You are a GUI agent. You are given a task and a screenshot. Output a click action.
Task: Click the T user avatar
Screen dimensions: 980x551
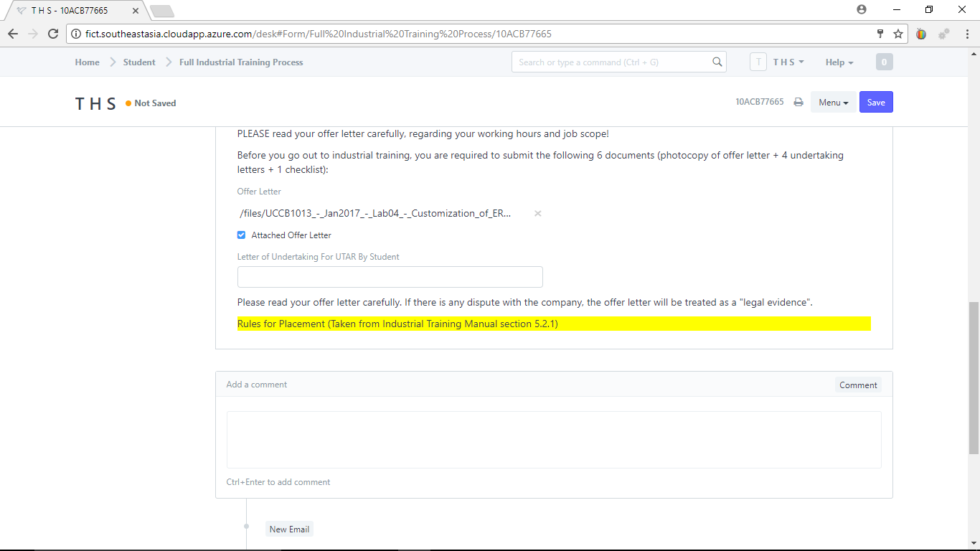click(x=758, y=62)
